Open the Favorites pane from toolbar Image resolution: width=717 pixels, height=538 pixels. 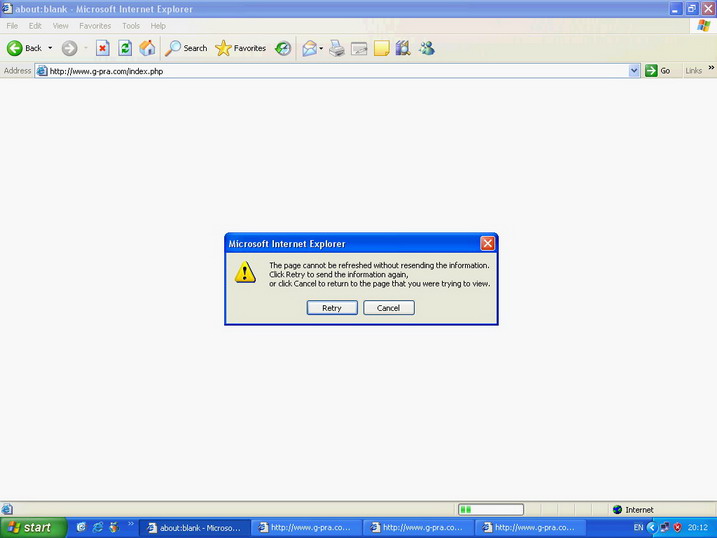tap(240, 48)
